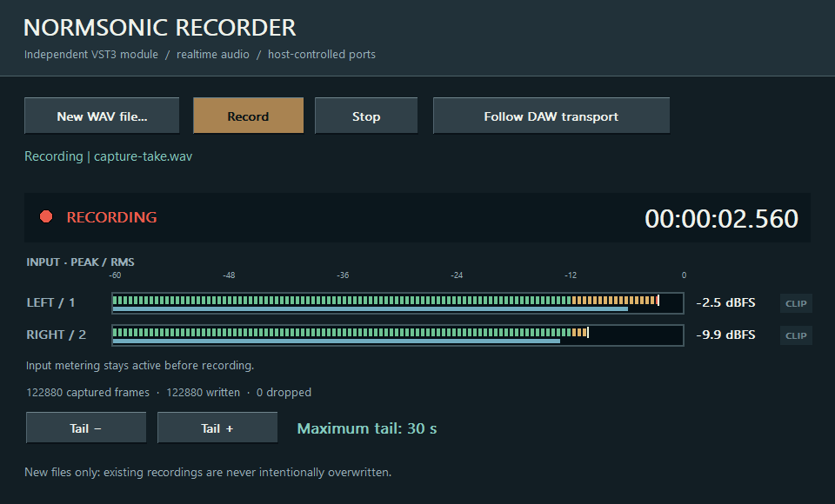The height and width of the screenshot is (504, 835).
Task: Click the New WAV file... button
Action: [102, 116]
